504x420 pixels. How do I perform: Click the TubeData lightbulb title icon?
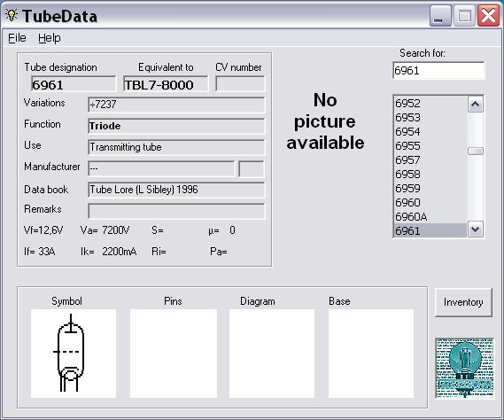coord(12,15)
